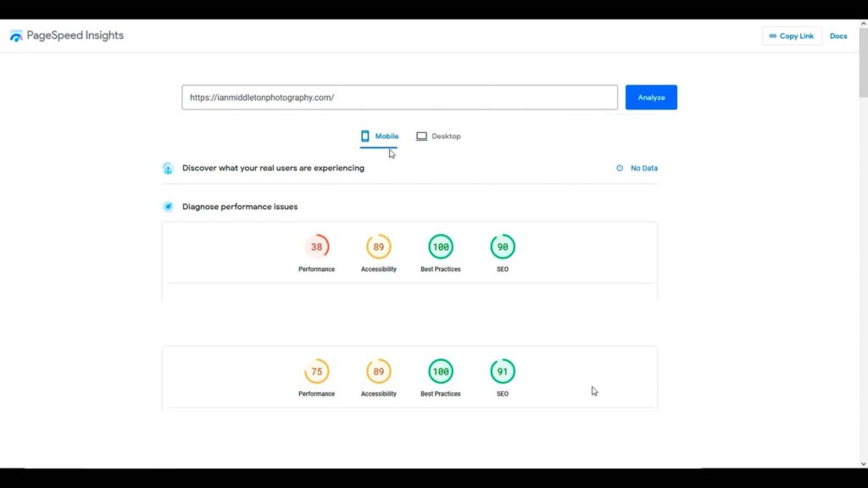Click the upper Best Practices 100 gauge beside SEO 90
Image resolution: width=868 pixels, height=488 pixels.
point(441,247)
